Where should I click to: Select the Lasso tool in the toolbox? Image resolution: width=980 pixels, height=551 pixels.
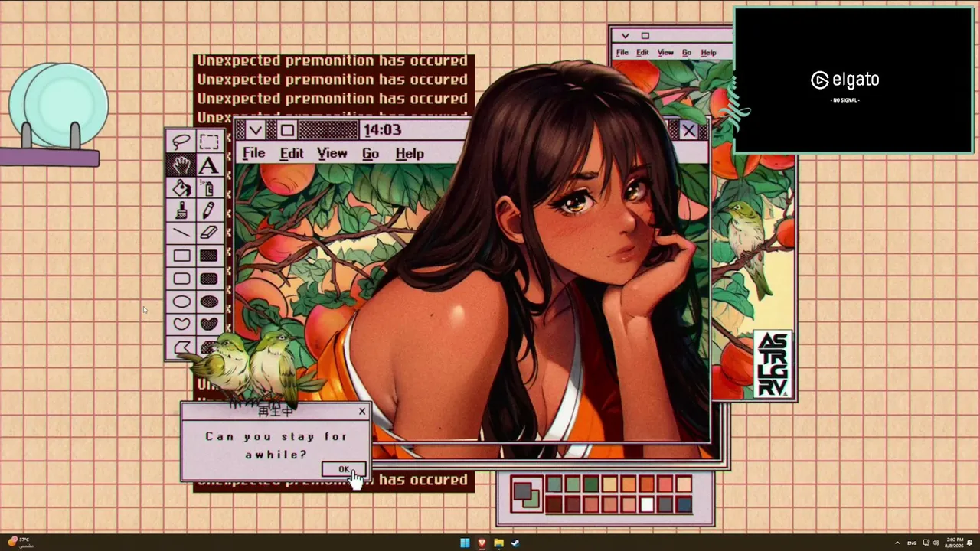pyautogui.click(x=181, y=142)
